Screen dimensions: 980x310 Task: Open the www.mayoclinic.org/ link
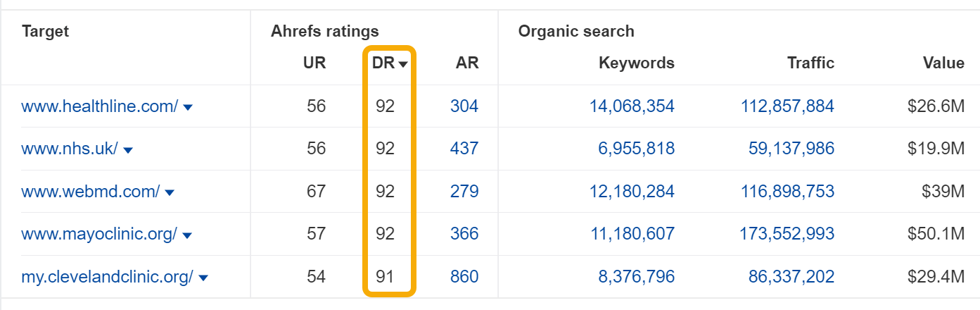point(98,234)
